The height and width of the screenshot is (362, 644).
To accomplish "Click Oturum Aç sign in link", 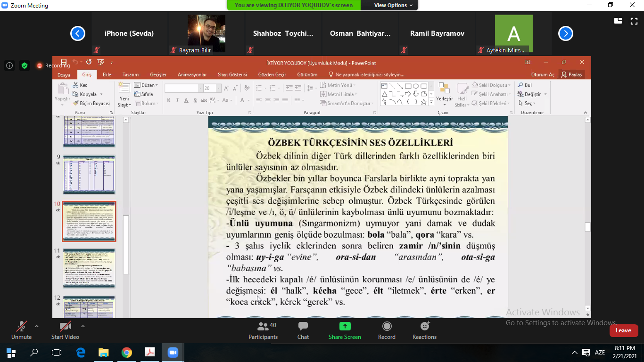I will (x=543, y=74).
